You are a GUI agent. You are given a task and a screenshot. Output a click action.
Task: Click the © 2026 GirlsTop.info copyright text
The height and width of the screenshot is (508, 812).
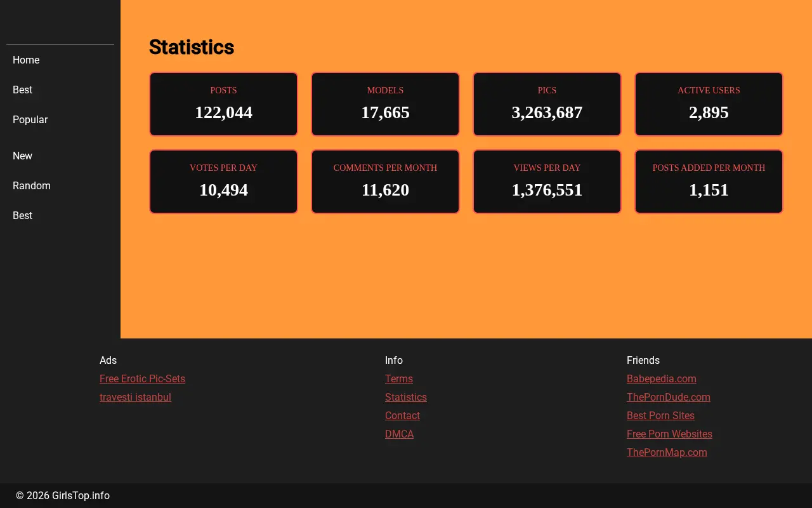63,495
